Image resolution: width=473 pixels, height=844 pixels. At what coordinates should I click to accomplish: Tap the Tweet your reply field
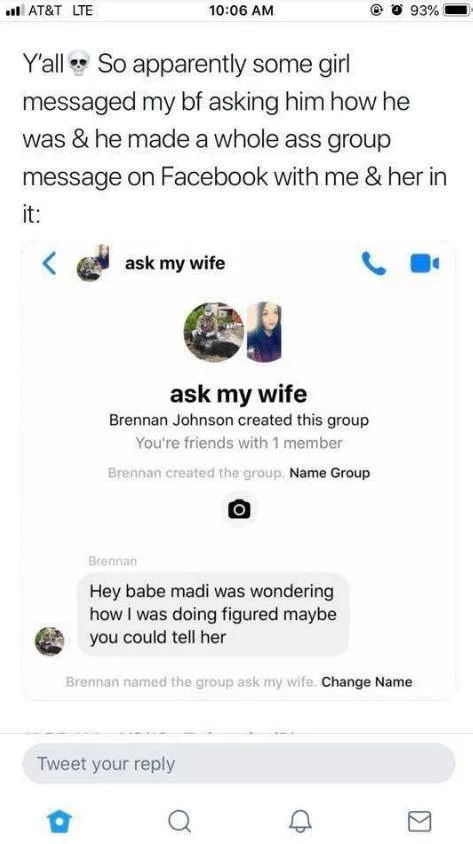coord(239,764)
